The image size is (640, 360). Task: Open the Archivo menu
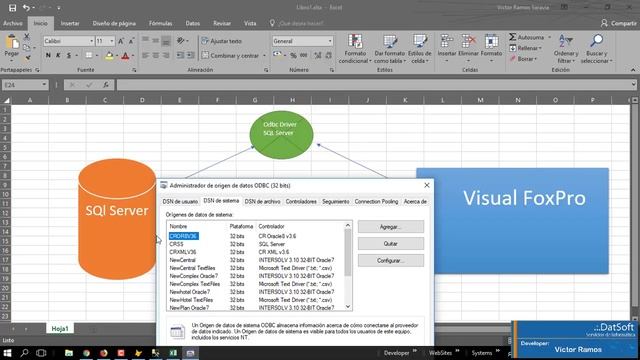click(x=13, y=23)
